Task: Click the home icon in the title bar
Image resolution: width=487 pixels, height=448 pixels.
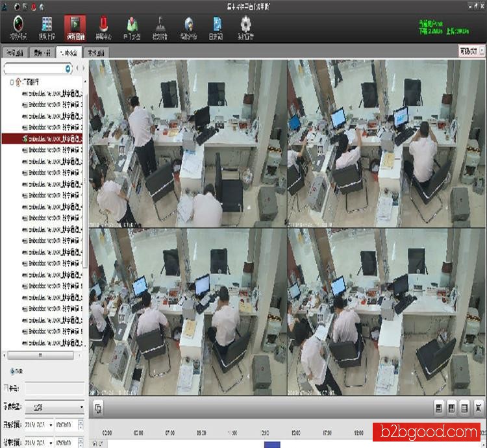Action: click(x=42, y=6)
